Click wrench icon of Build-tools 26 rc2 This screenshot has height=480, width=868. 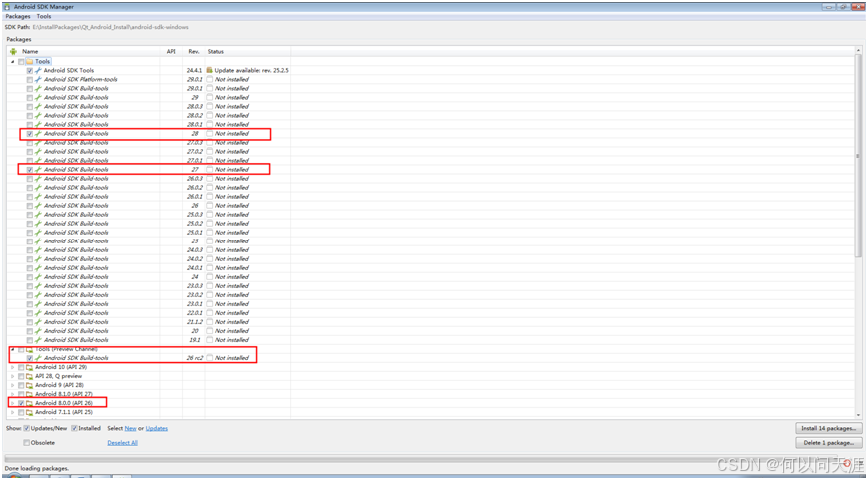click(38, 358)
